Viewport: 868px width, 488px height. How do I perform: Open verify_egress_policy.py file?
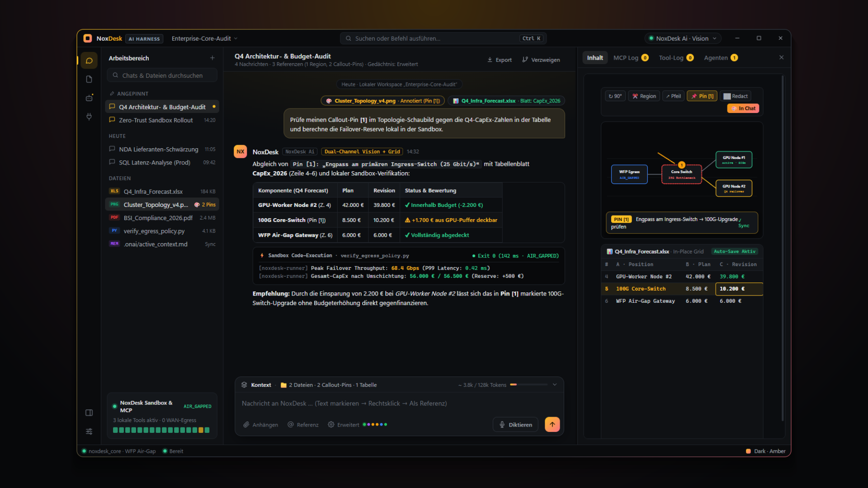[162, 231]
